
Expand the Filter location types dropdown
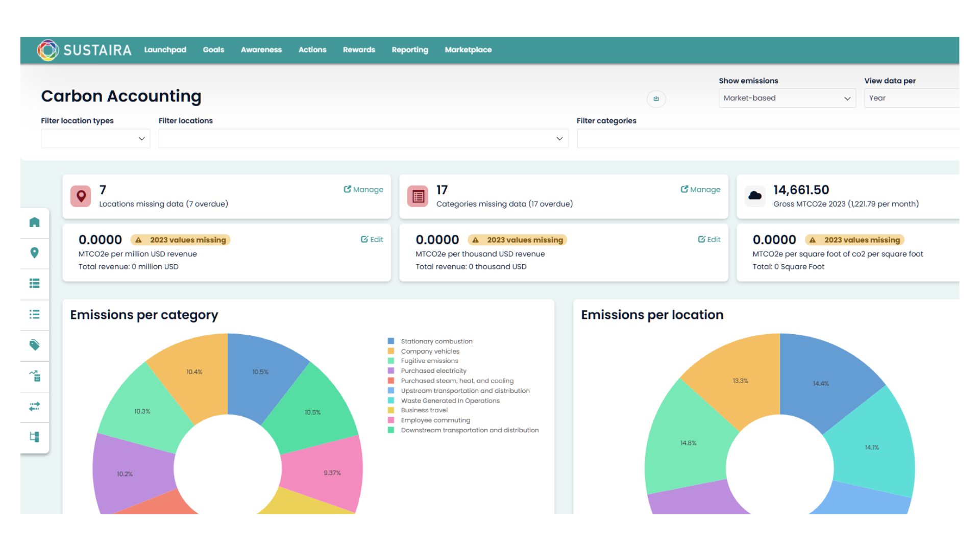tap(95, 138)
